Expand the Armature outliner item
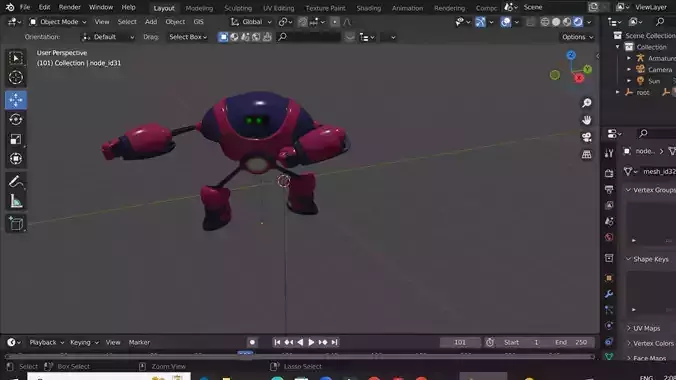 [x=629, y=58]
